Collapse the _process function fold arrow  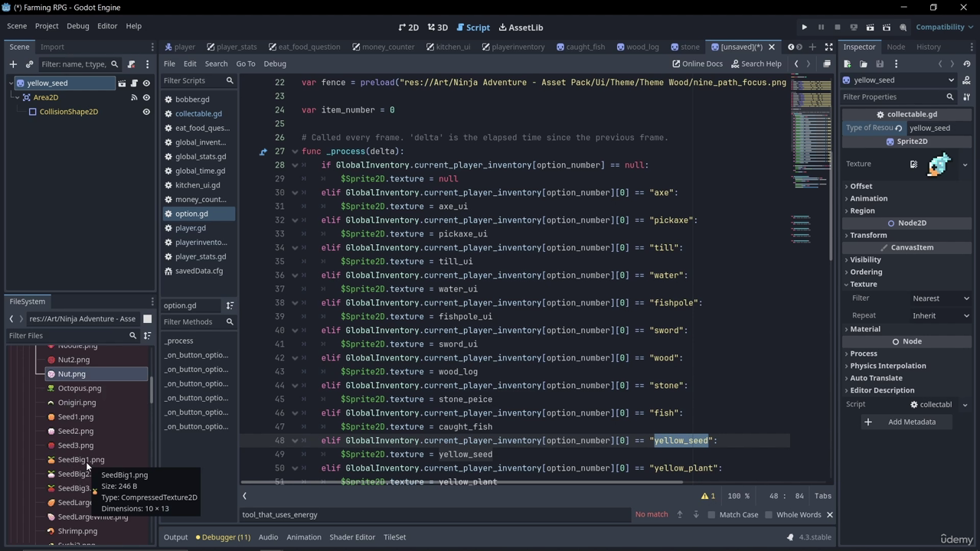pyautogui.click(x=295, y=152)
